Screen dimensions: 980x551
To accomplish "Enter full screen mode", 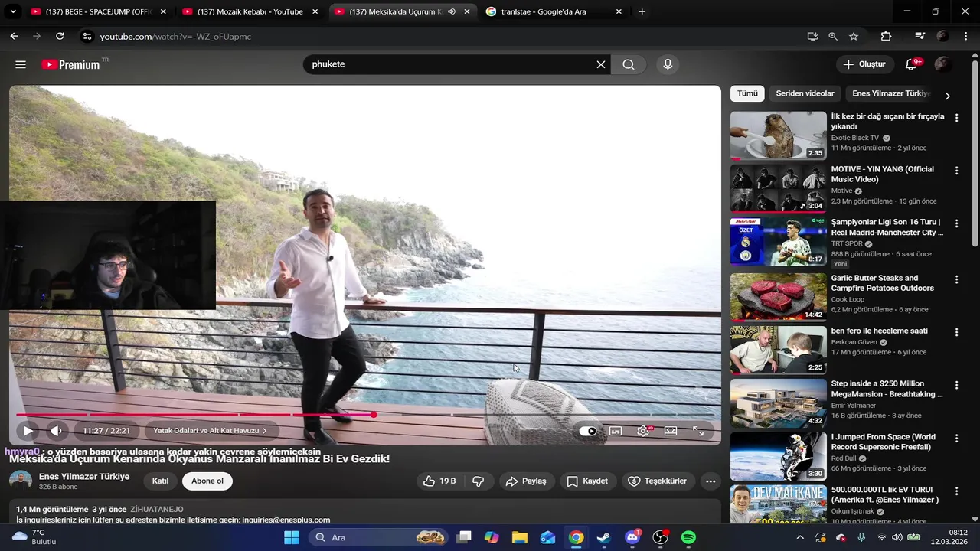I will 698,431.
